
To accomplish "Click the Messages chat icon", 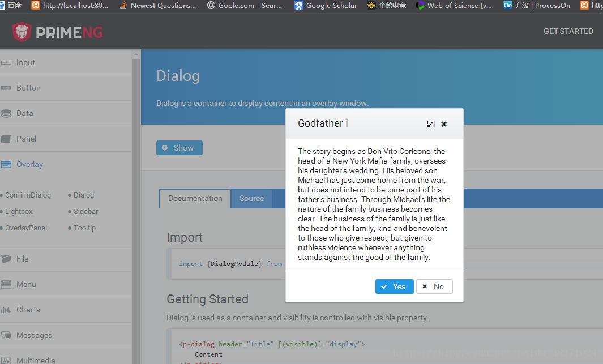I will coord(6,335).
